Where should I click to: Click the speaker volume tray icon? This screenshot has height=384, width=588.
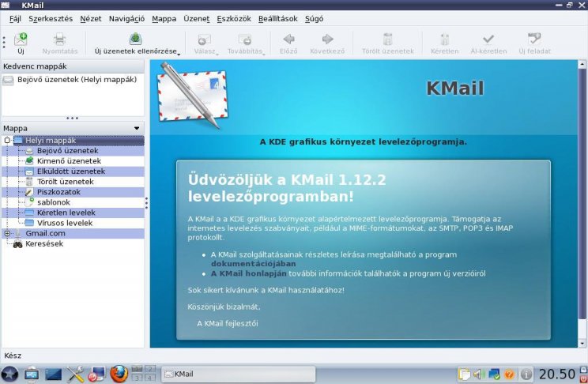coord(478,374)
